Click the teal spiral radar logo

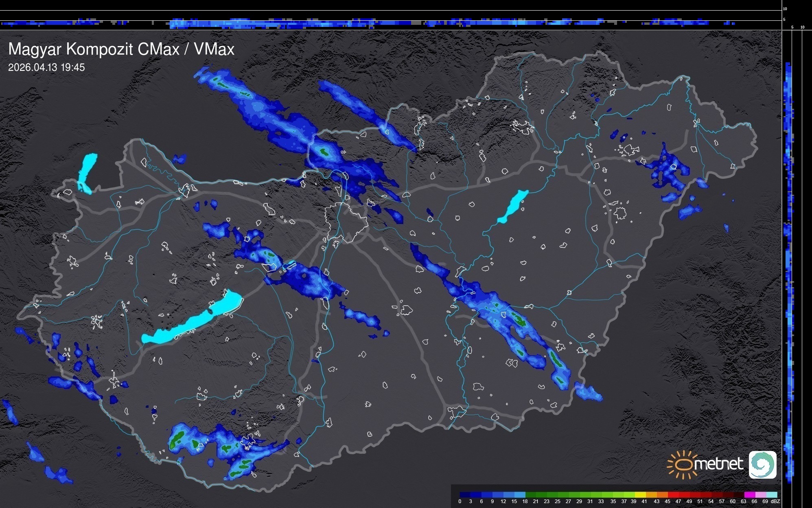pyautogui.click(x=762, y=464)
